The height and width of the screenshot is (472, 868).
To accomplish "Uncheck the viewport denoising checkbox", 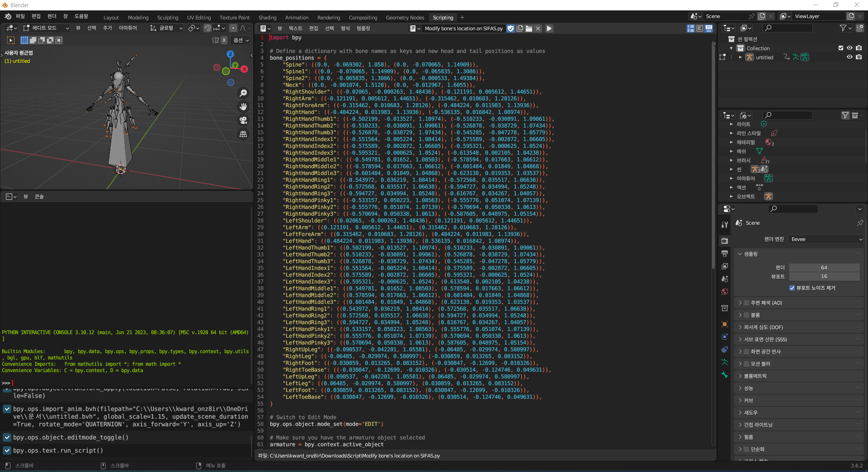I will pos(792,288).
